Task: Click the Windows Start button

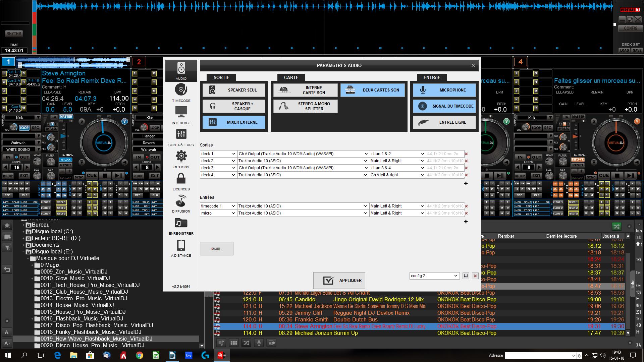Action: [x=8, y=355]
